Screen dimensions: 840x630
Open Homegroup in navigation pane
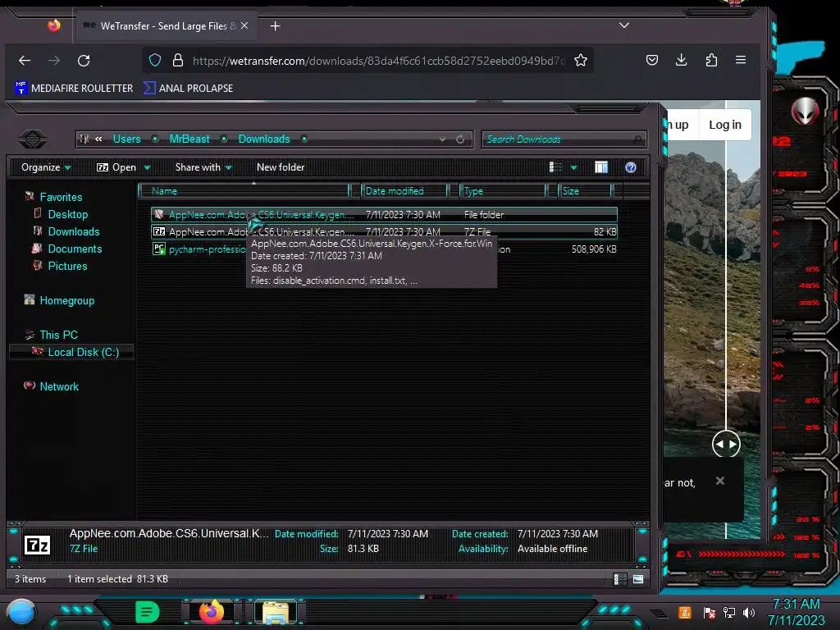pos(66,300)
